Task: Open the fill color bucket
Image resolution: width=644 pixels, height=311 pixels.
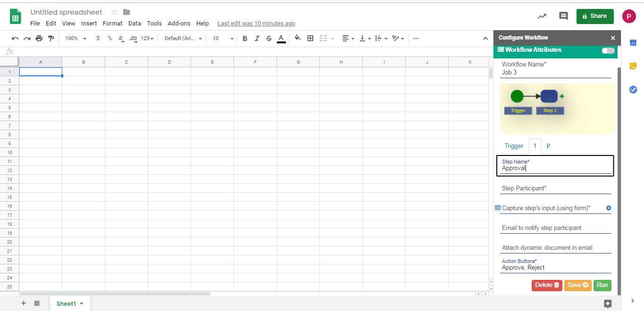Action: pos(298,38)
